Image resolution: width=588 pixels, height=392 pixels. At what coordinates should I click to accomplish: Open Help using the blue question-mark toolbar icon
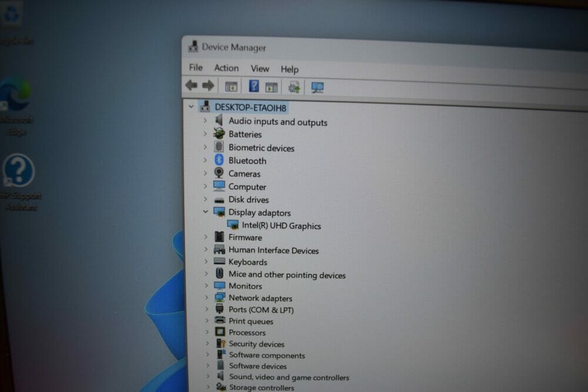[254, 86]
